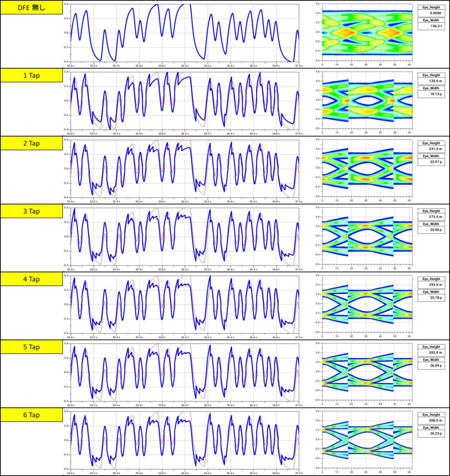Image resolution: width=450 pixels, height=476 pixels.
Task: Select the "6 Tap" yellow label
Action: tap(31, 415)
